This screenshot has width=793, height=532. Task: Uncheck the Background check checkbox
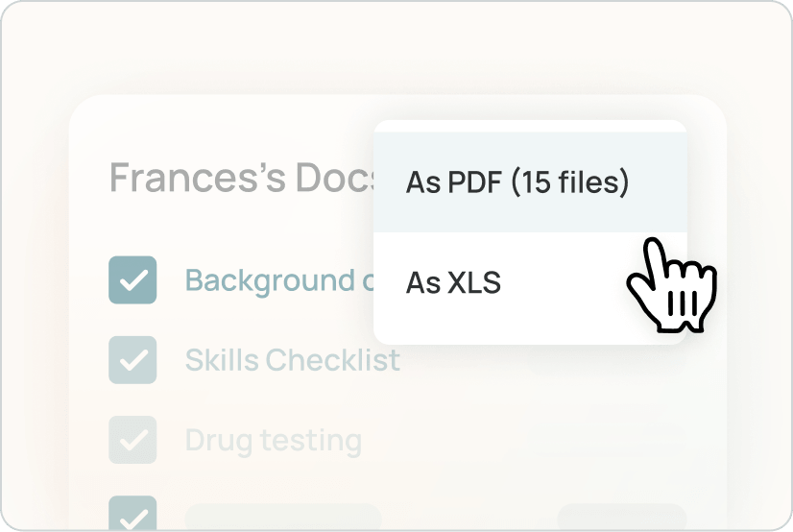(x=132, y=280)
